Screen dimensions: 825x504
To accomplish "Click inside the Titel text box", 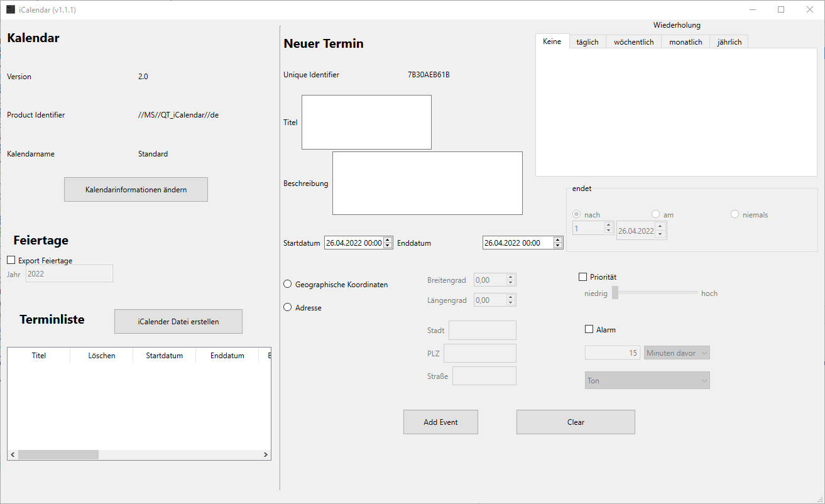I will [366, 121].
